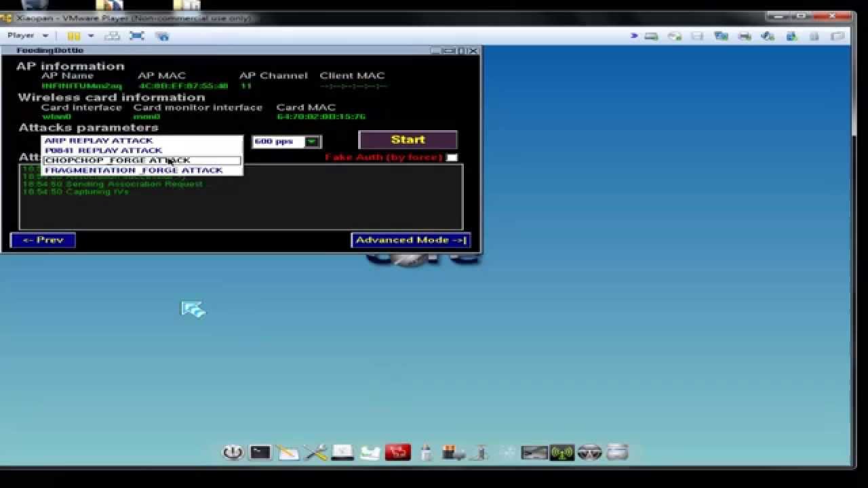Enter VMware full screen mode icon
The height and width of the screenshot is (488, 868).
click(137, 35)
